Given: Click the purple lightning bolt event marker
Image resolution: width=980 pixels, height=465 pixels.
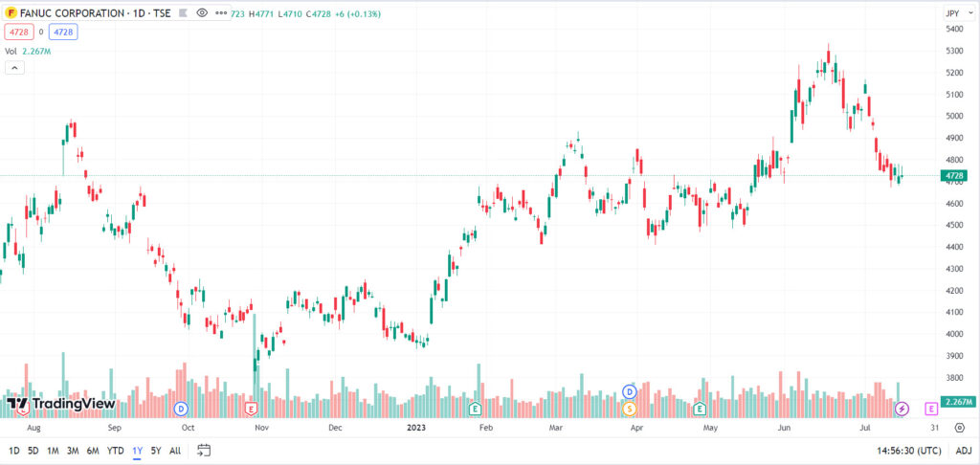Looking at the screenshot, I should 902,409.
